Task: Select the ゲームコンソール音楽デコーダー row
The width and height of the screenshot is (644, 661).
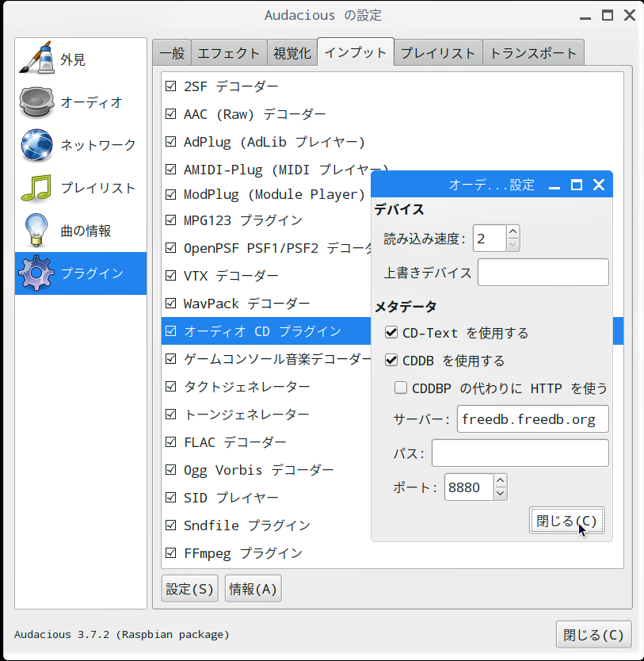Action: pyautogui.click(x=266, y=359)
